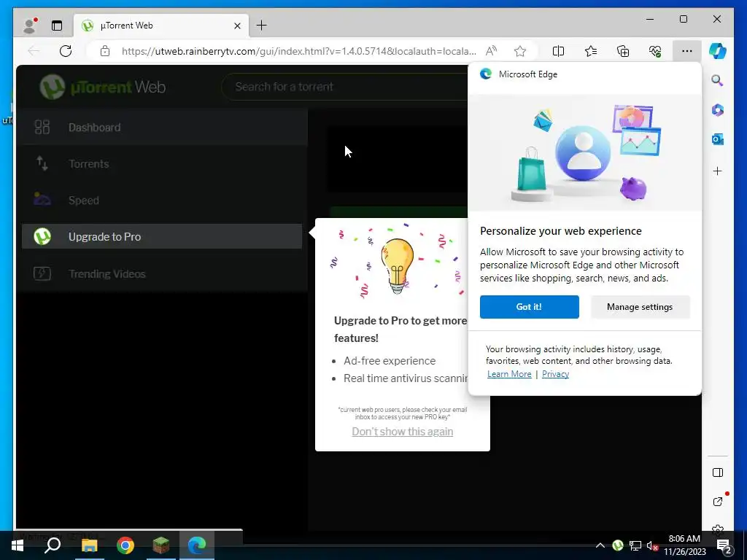Click the µTorrent system tray icon
The height and width of the screenshot is (560, 747).
pos(617,545)
